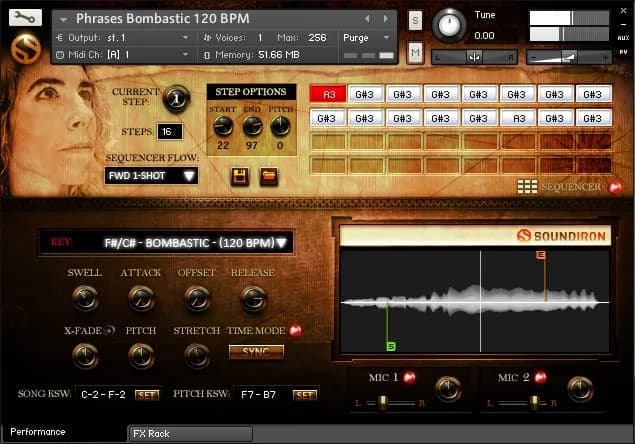Image resolution: width=635 pixels, height=444 pixels.
Task: Open the Sequencer Flow FWD 1-SHOT dropdown
Action: [x=151, y=176]
